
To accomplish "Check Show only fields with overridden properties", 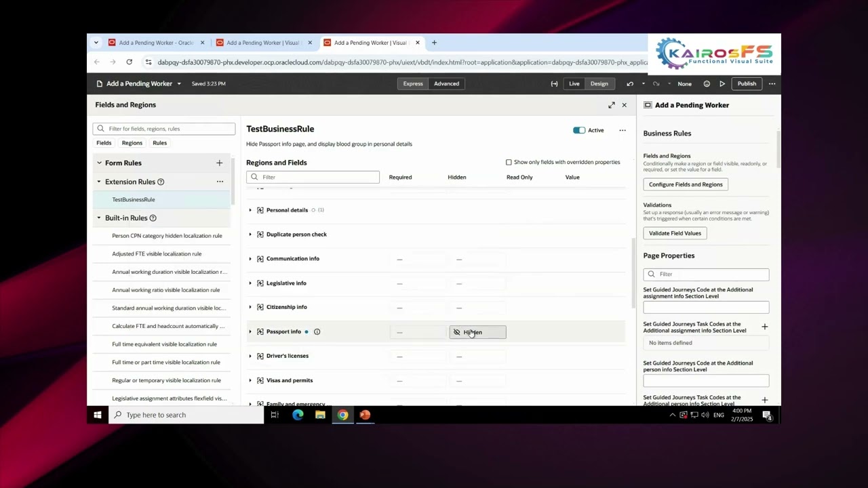I will (x=509, y=162).
